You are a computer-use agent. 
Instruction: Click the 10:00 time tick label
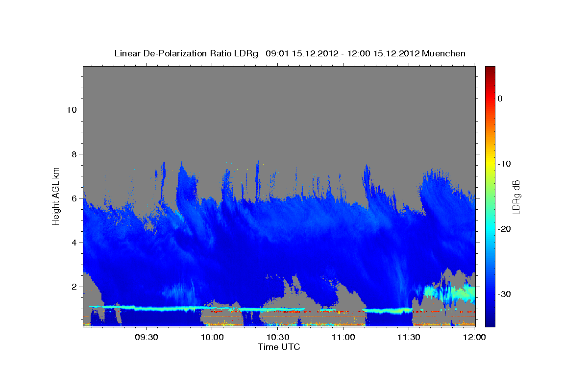213,337
